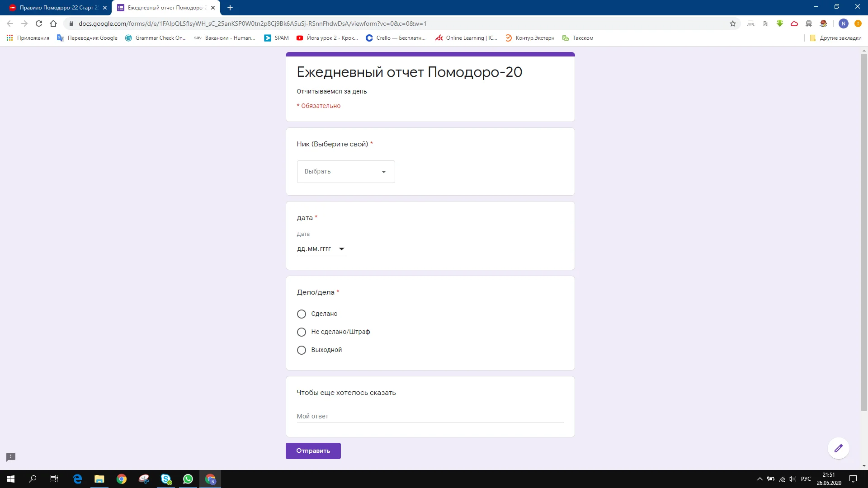Open the Chrome profile avatar N
Screen dimensions: 868x488
point(843,23)
